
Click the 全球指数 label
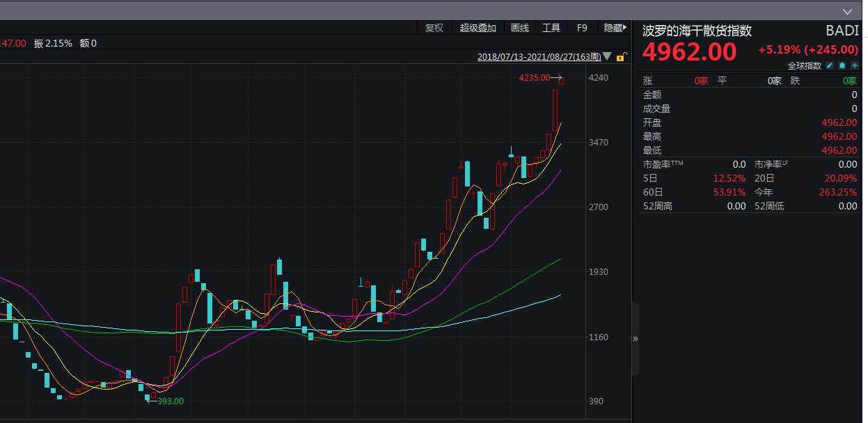coord(805,65)
